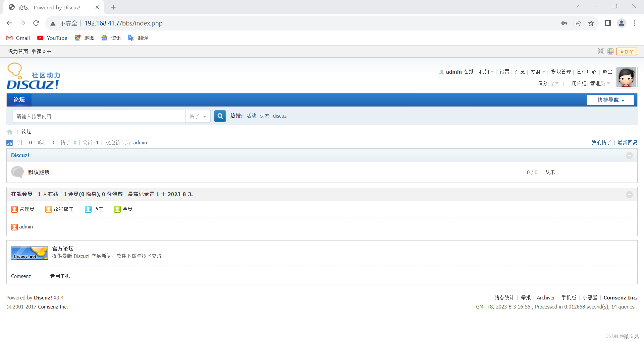Click the share page icon
644x342 pixels.
[578, 23]
